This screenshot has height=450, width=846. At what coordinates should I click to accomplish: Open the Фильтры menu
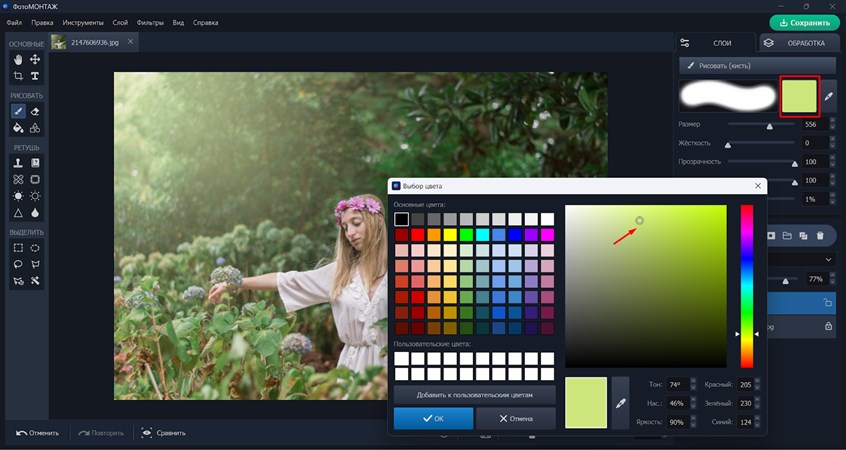pos(150,21)
